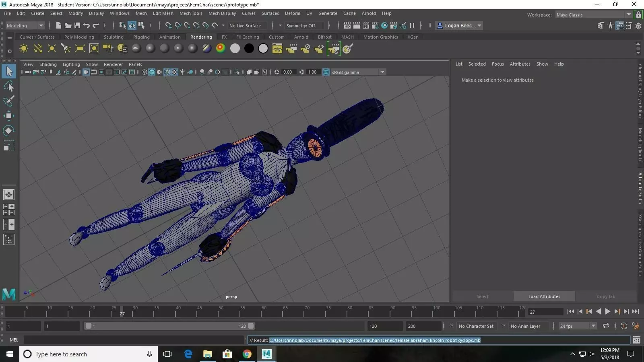
Task: Click the Undo arrow icon
Action: point(86,25)
